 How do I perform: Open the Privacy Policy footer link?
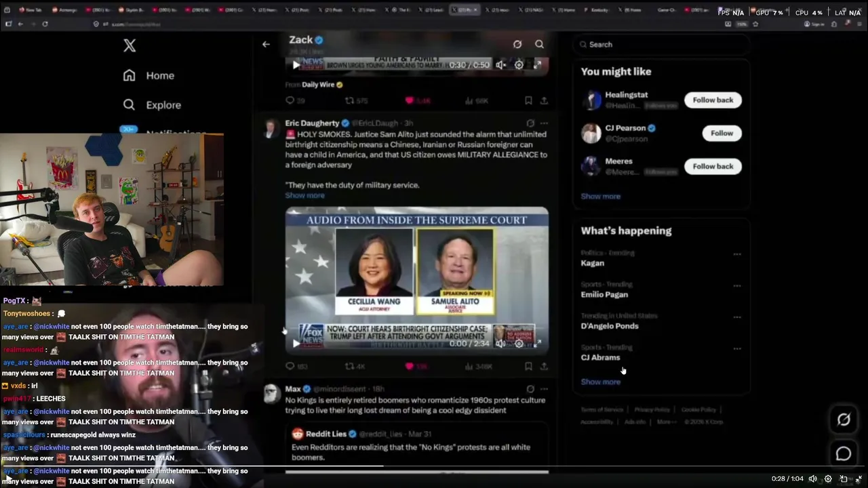652,409
